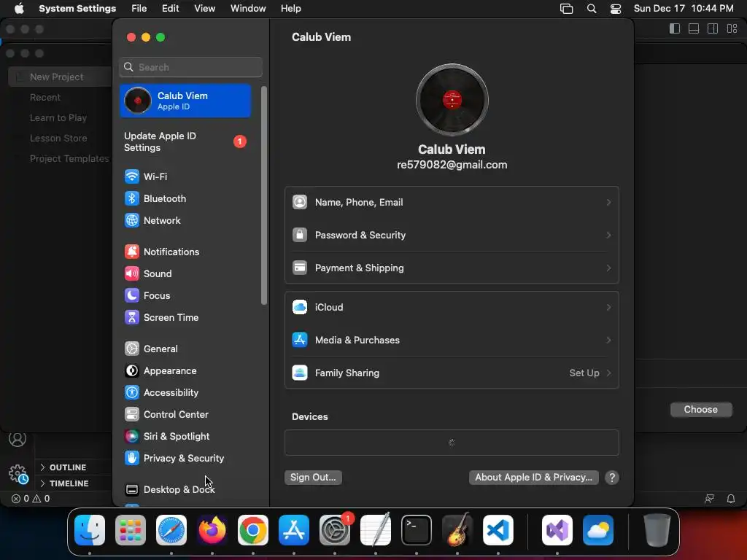
Task: Open Control Center settings
Action: [185, 415]
